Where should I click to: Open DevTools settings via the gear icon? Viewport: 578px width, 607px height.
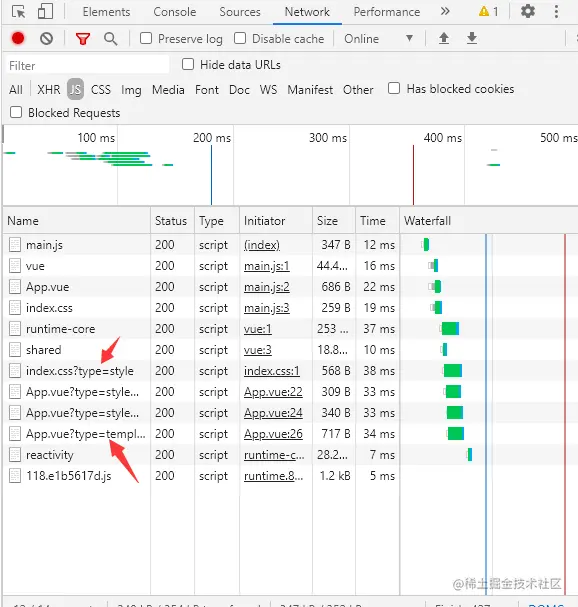coord(528,11)
